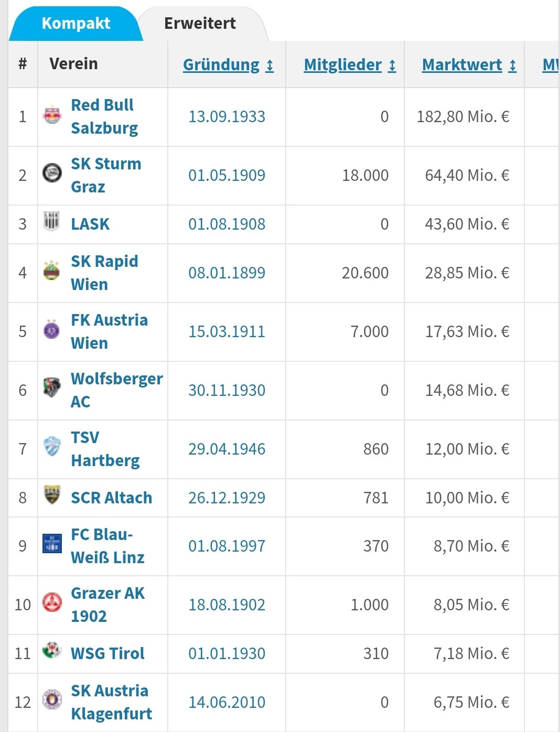
Task: Click the Wolfsberger AC wolf crest
Action: point(52,388)
